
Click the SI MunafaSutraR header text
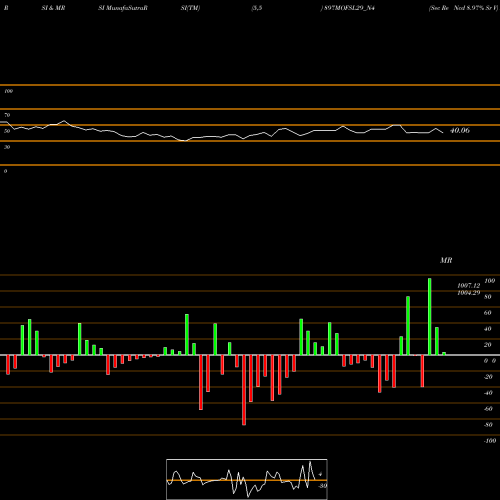pyautogui.click(x=123, y=8)
